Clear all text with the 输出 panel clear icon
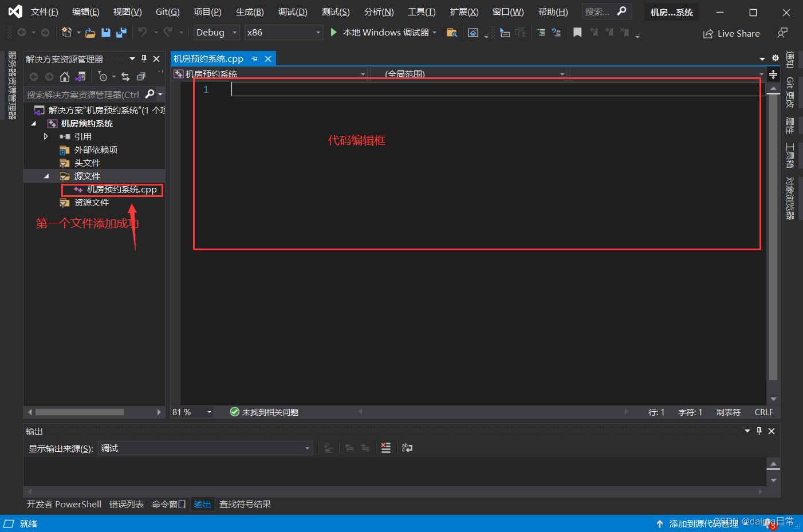This screenshot has height=532, width=803. click(386, 448)
